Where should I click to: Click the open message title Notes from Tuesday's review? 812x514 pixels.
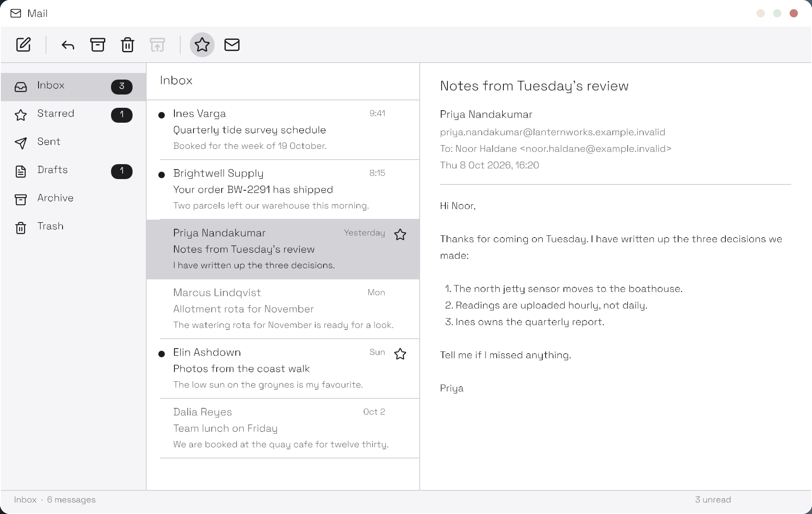click(534, 86)
